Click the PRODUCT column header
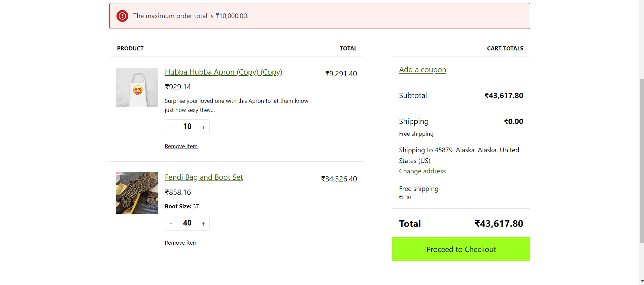The image size is (644, 285). pyautogui.click(x=130, y=48)
